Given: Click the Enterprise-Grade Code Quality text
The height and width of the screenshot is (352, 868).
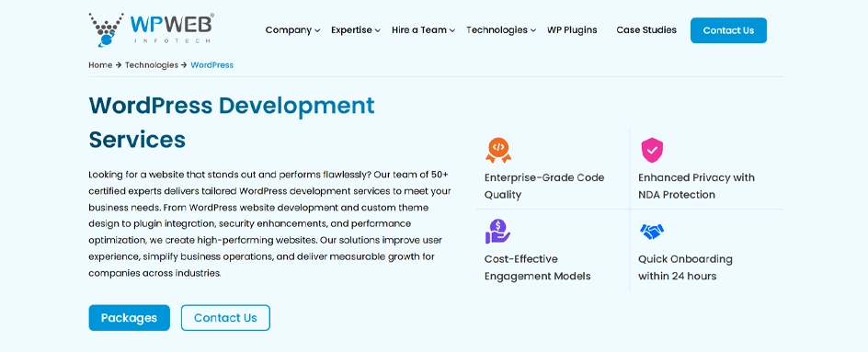Looking at the screenshot, I should coord(544,186).
